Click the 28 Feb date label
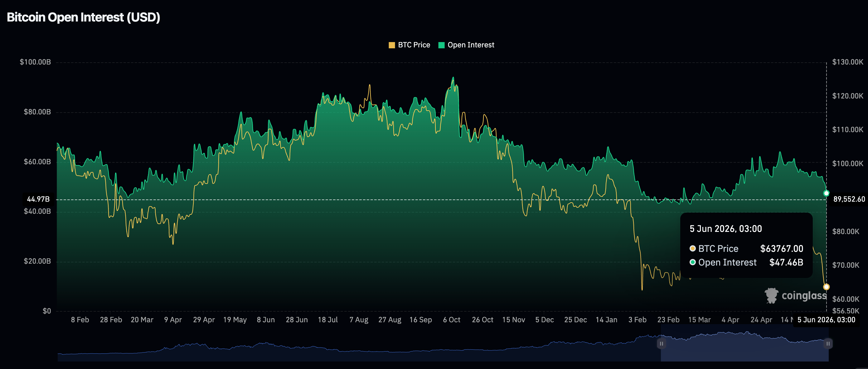This screenshot has width=868, height=369. [111, 320]
